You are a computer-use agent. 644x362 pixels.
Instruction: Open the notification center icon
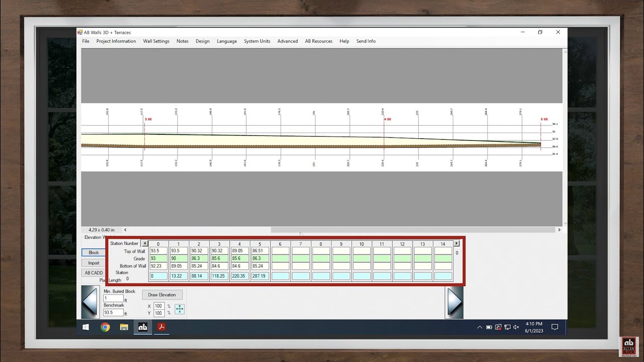click(555, 327)
